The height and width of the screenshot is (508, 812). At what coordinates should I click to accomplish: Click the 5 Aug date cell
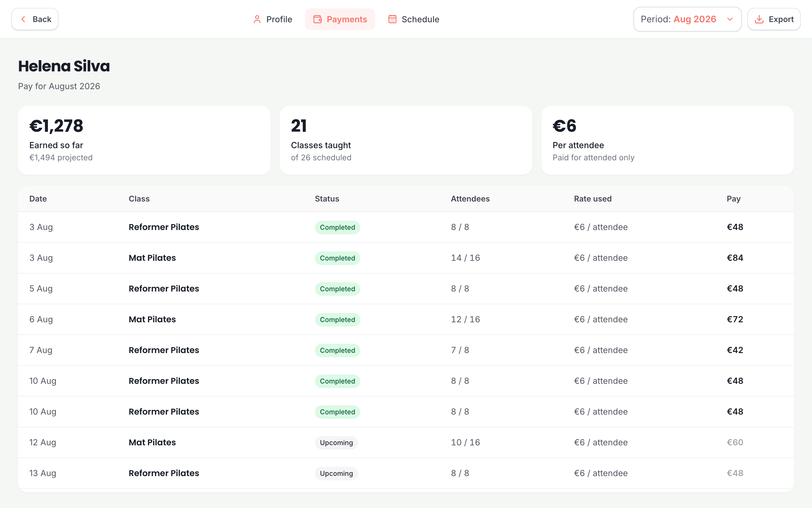pyautogui.click(x=41, y=289)
